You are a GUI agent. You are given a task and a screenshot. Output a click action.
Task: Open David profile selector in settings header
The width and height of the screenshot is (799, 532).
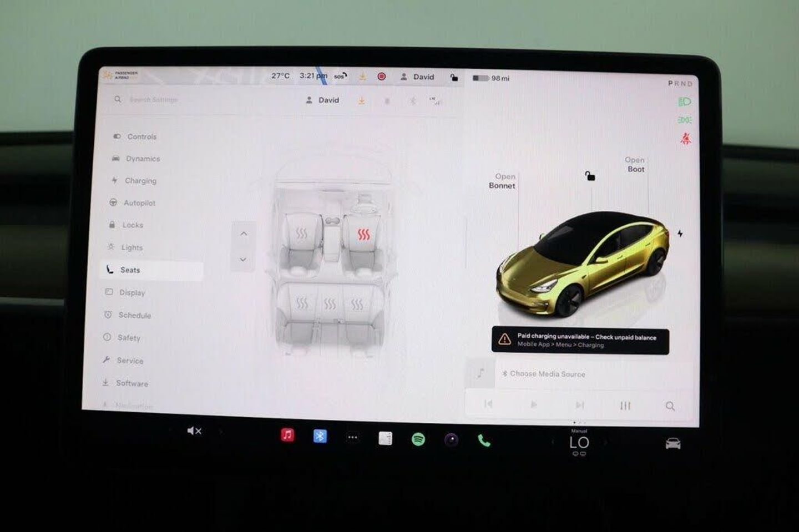pos(322,100)
